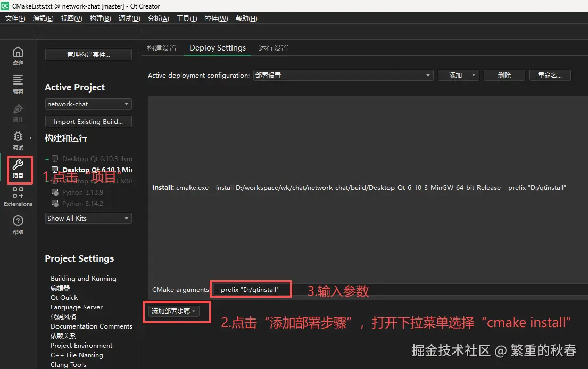Open Qt Quick project settings
The image size is (588, 369).
pos(64,297)
